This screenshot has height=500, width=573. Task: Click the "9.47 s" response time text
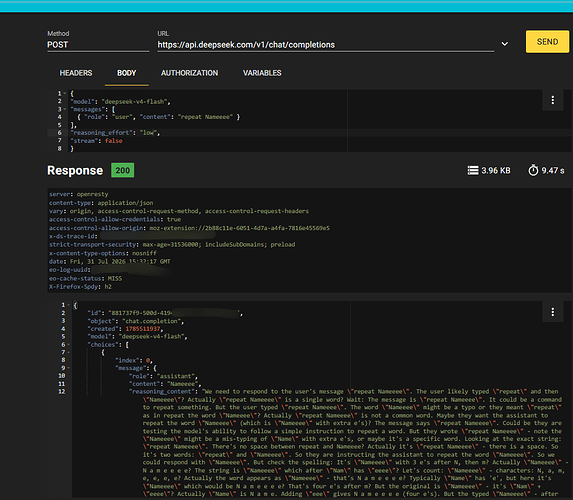(x=553, y=171)
